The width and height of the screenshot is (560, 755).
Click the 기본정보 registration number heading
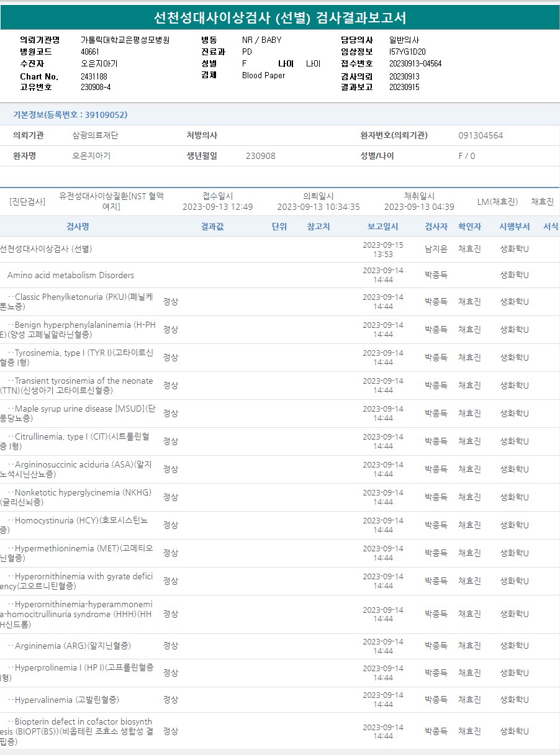pos(70,115)
